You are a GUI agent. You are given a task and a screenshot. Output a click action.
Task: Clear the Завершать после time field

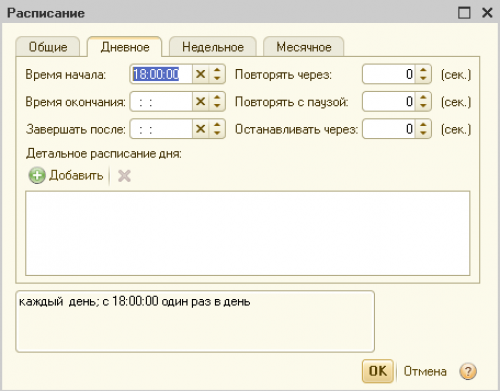pos(200,129)
